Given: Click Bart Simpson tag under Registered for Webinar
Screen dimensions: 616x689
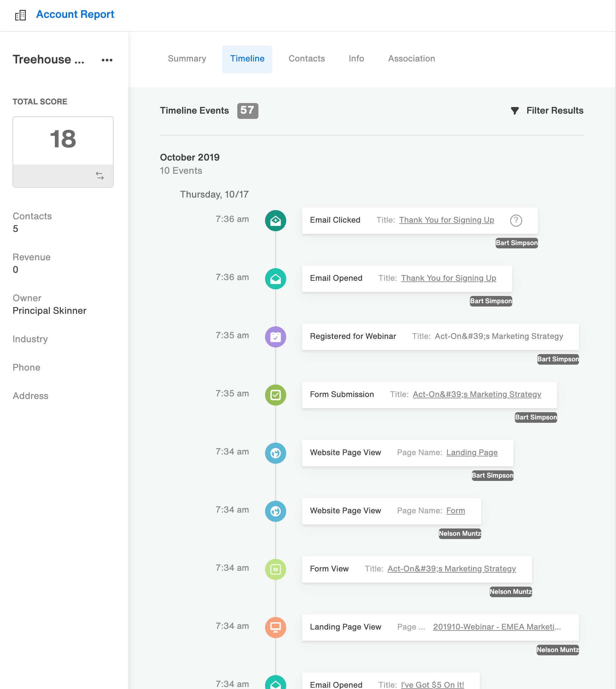Looking at the screenshot, I should (x=558, y=359).
